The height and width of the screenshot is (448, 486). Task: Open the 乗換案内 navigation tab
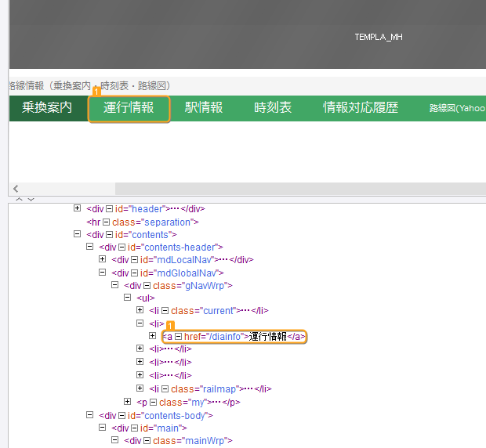tap(47, 108)
